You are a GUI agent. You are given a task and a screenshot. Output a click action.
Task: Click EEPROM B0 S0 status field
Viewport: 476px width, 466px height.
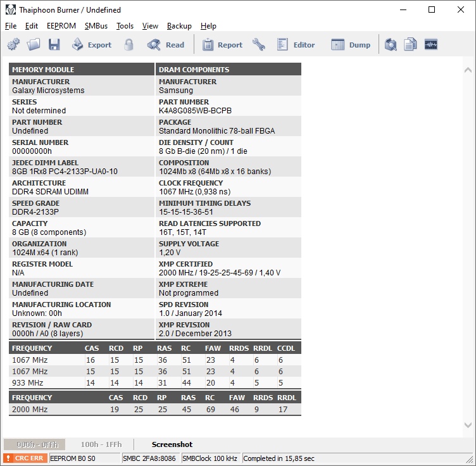[x=85, y=458]
